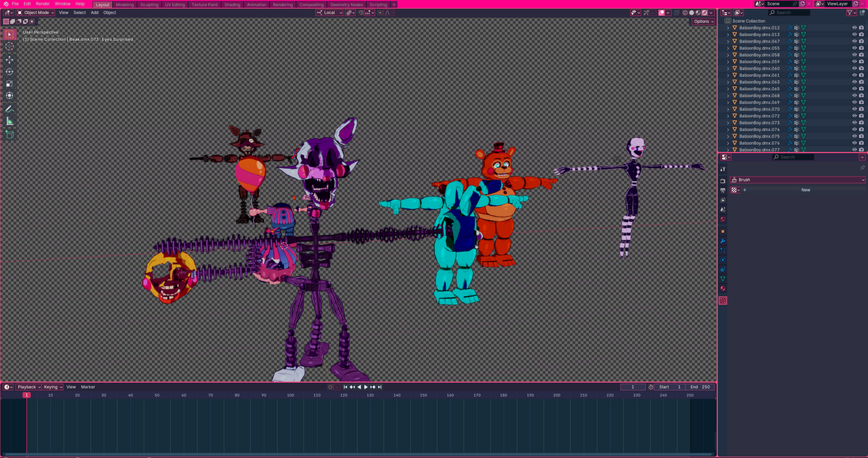The image size is (868, 458).
Task: Switch to the Shading workspace tab
Action: (232, 5)
